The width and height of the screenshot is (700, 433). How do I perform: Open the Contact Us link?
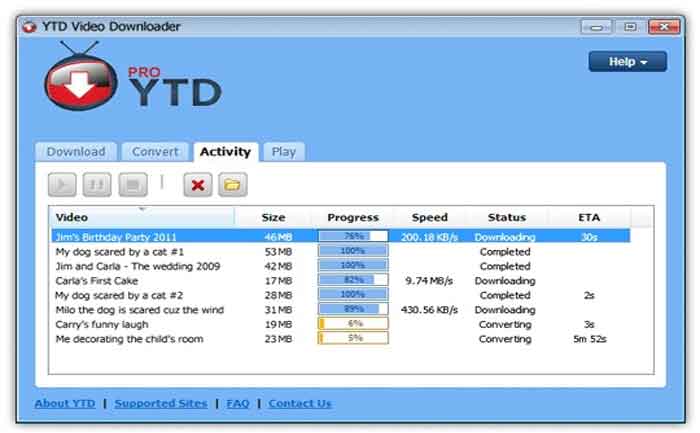pyautogui.click(x=300, y=404)
